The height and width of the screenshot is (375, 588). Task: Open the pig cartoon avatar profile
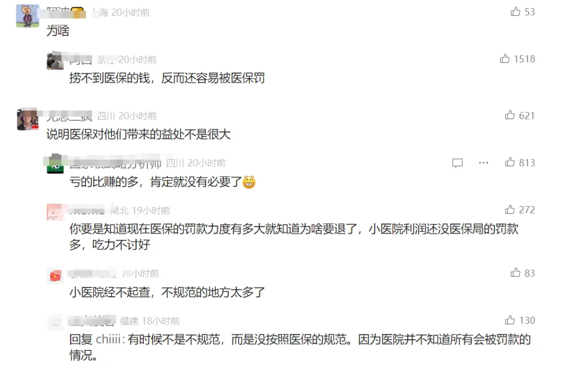tap(27, 16)
